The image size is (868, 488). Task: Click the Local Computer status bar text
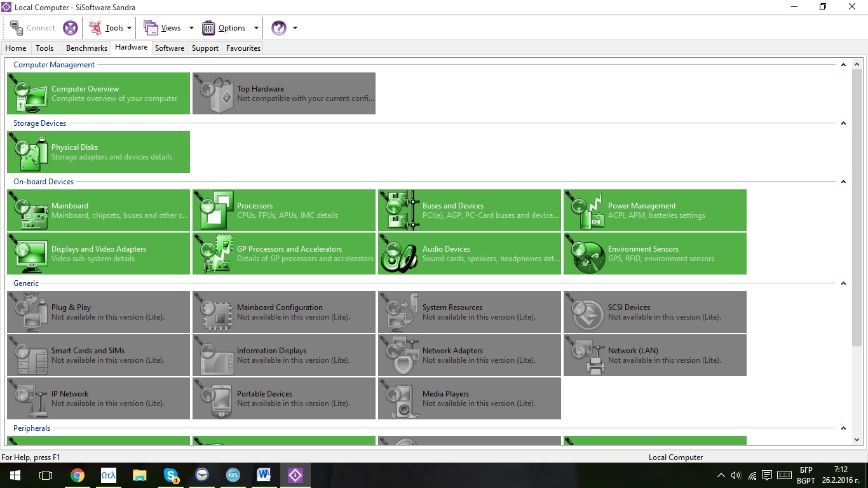pos(675,457)
